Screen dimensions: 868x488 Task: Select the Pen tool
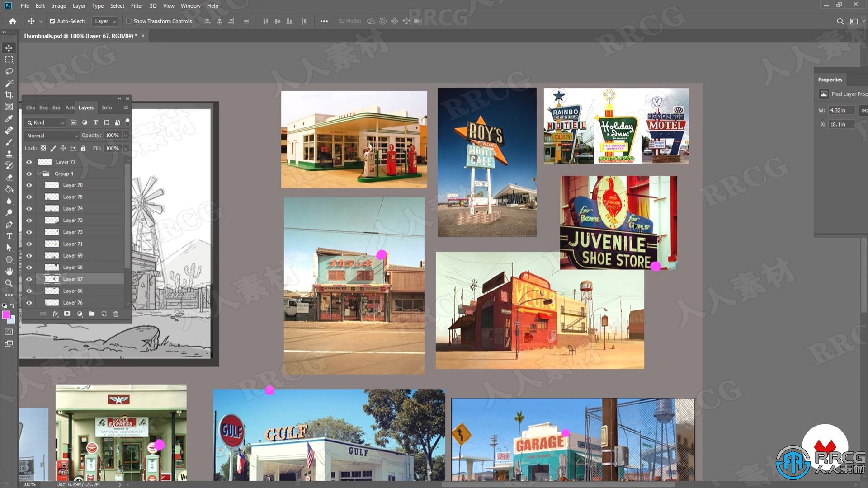tap(9, 224)
